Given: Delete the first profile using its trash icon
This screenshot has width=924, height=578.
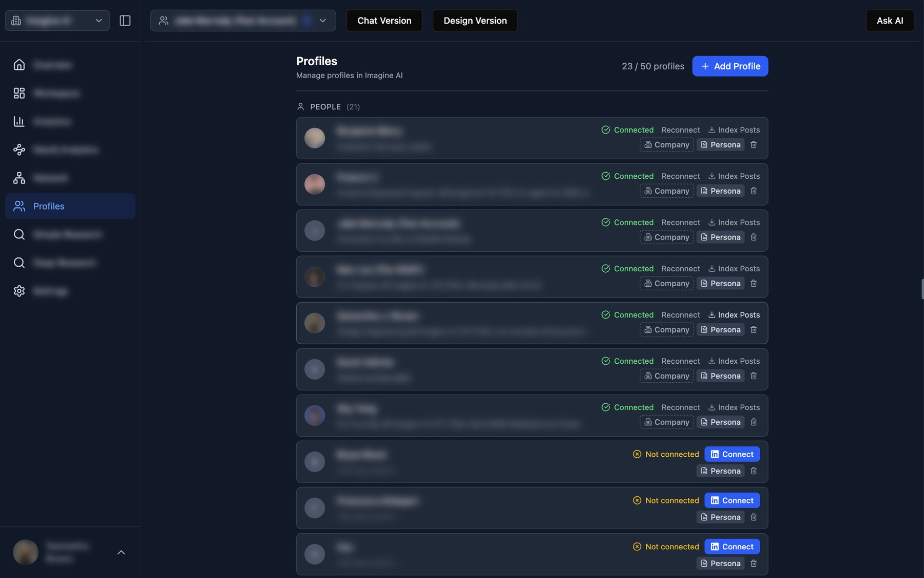Looking at the screenshot, I should pos(754,145).
